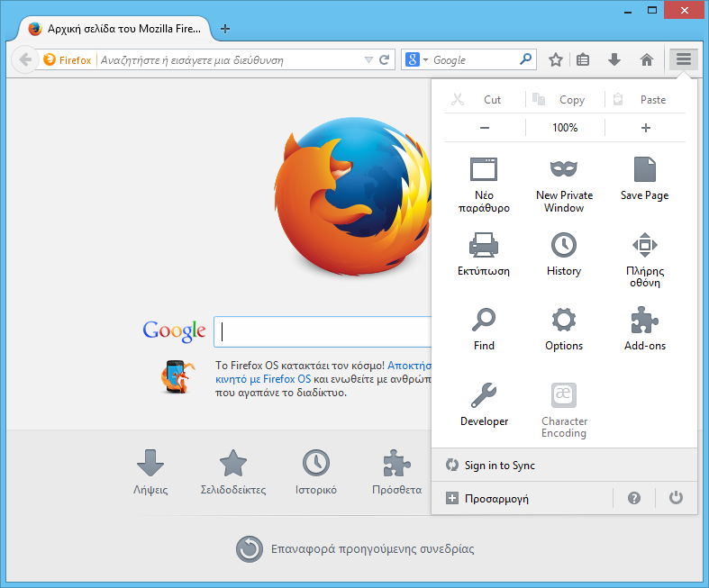This screenshot has width=709, height=588.
Task: Open Add-ons puzzle icon in menu
Action: coord(645,329)
